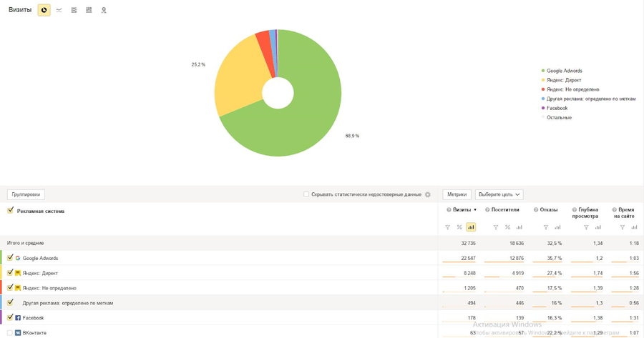Sort by the Отказы column header

click(x=549, y=209)
